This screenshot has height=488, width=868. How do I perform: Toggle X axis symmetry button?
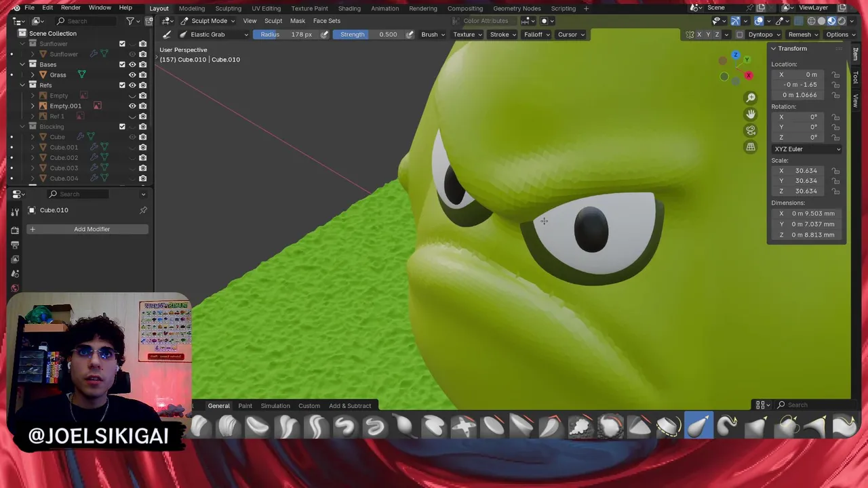(x=699, y=35)
